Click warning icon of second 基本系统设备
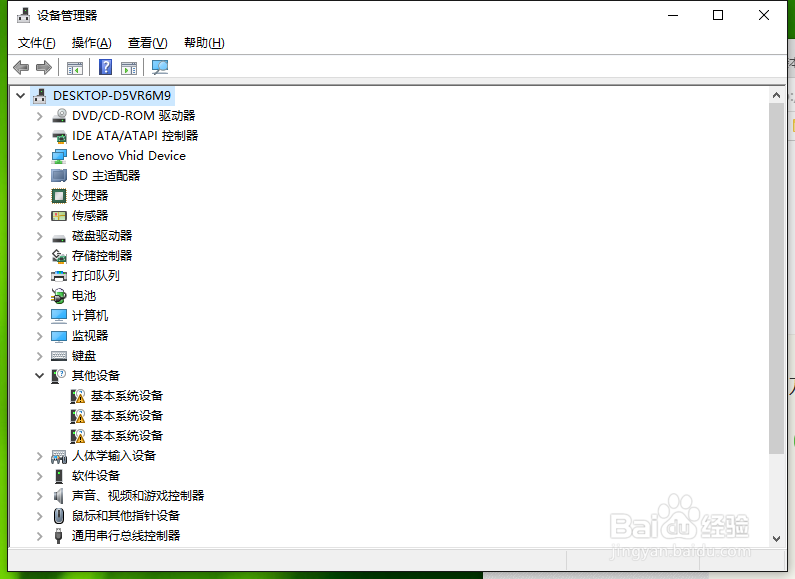Image resolution: width=795 pixels, height=579 pixels. click(x=78, y=416)
